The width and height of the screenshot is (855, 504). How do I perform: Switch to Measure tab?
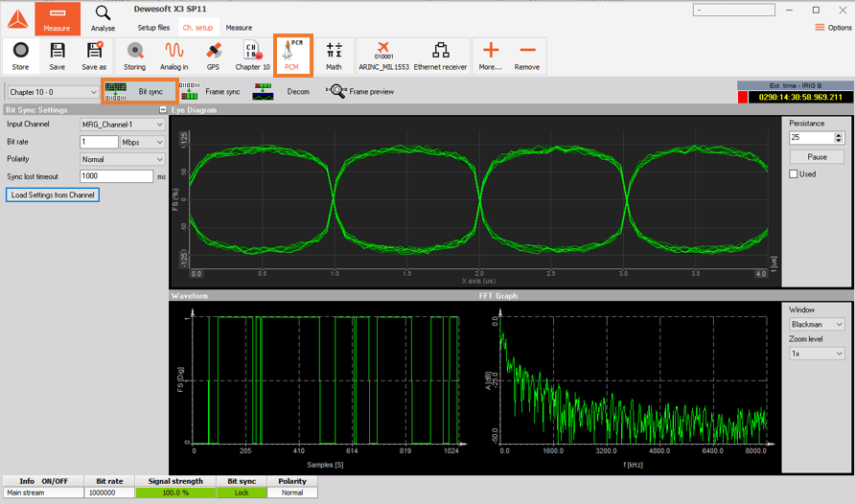[x=239, y=27]
